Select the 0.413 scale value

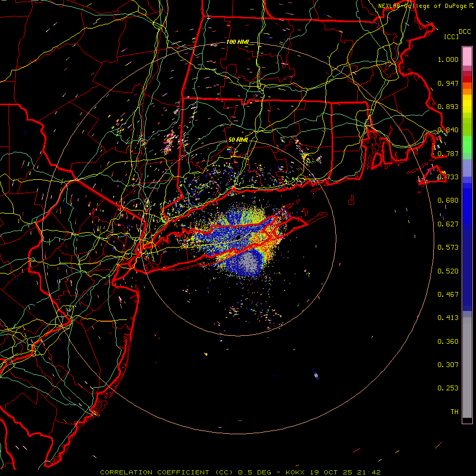click(x=448, y=318)
